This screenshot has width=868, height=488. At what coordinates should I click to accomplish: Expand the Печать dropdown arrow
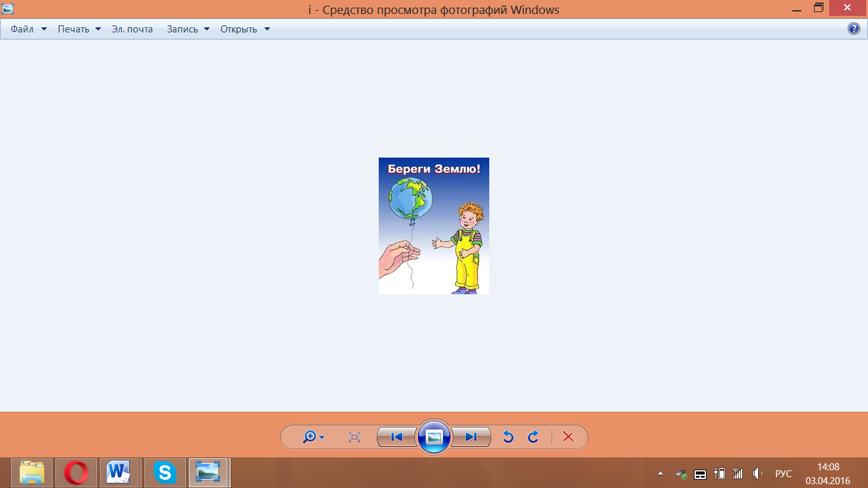point(98,29)
